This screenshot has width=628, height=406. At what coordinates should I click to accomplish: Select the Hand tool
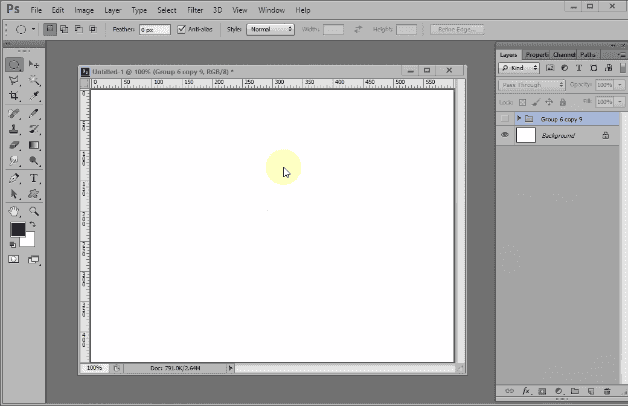[14, 212]
